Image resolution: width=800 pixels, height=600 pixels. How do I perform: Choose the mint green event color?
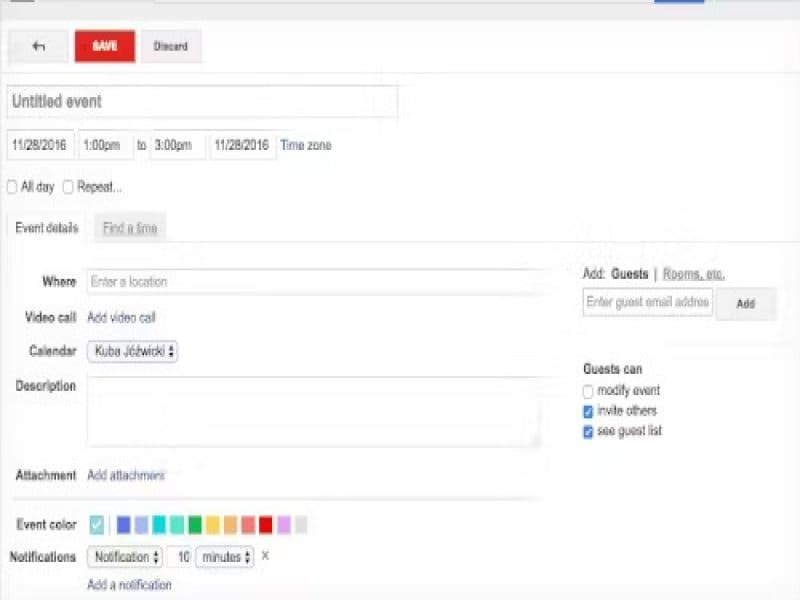(x=177, y=524)
